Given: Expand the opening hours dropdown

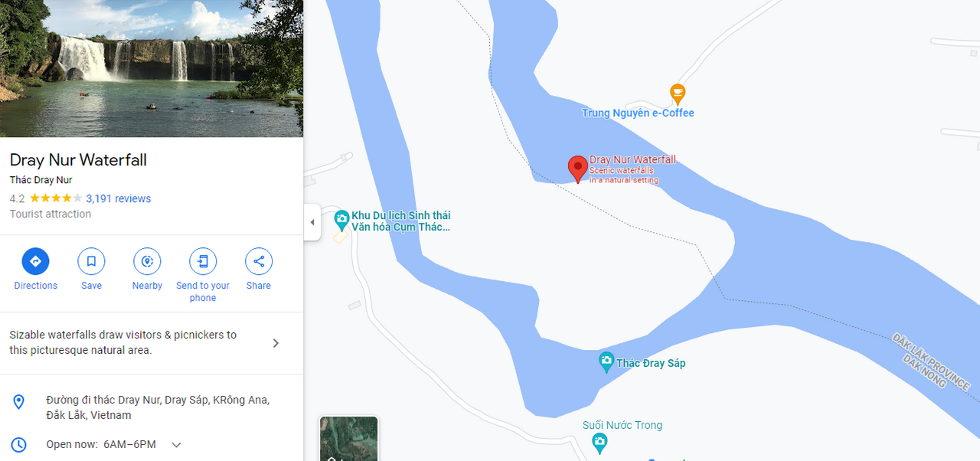Looking at the screenshot, I should [176, 445].
